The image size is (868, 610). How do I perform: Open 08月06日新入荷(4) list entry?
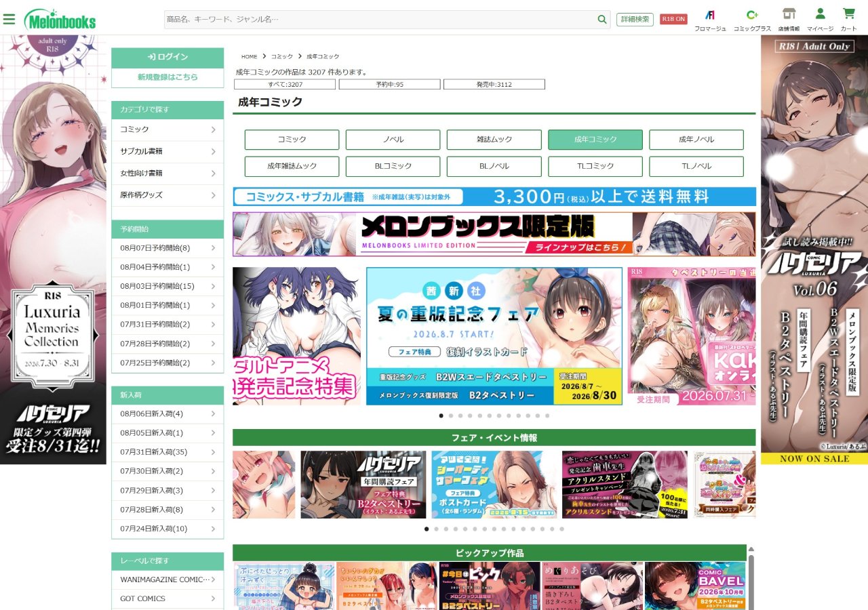167,413
